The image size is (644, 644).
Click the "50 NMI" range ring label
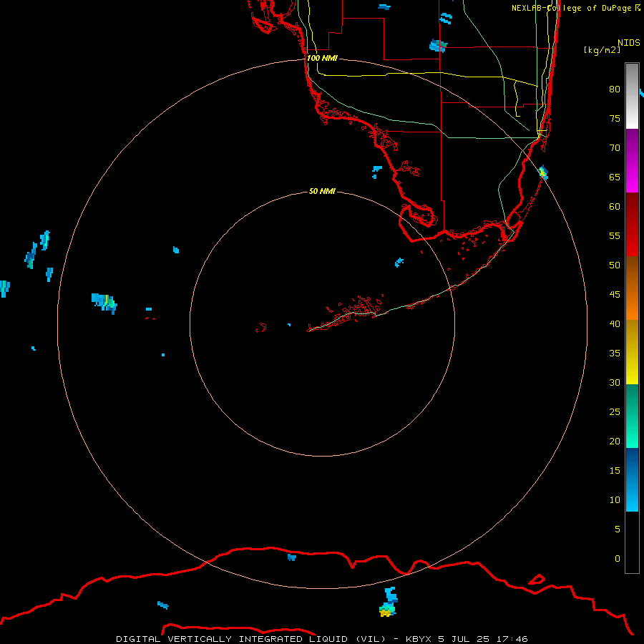click(322, 191)
